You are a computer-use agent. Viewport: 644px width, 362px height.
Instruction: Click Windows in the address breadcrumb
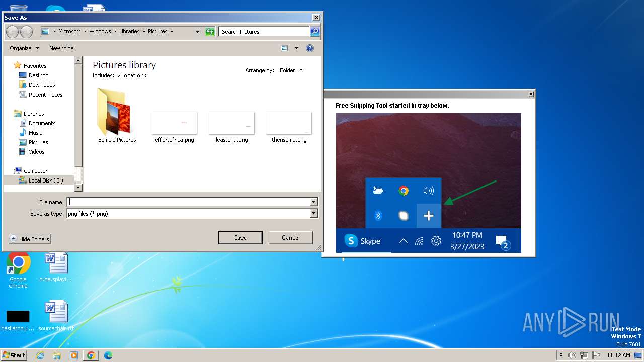100,31
